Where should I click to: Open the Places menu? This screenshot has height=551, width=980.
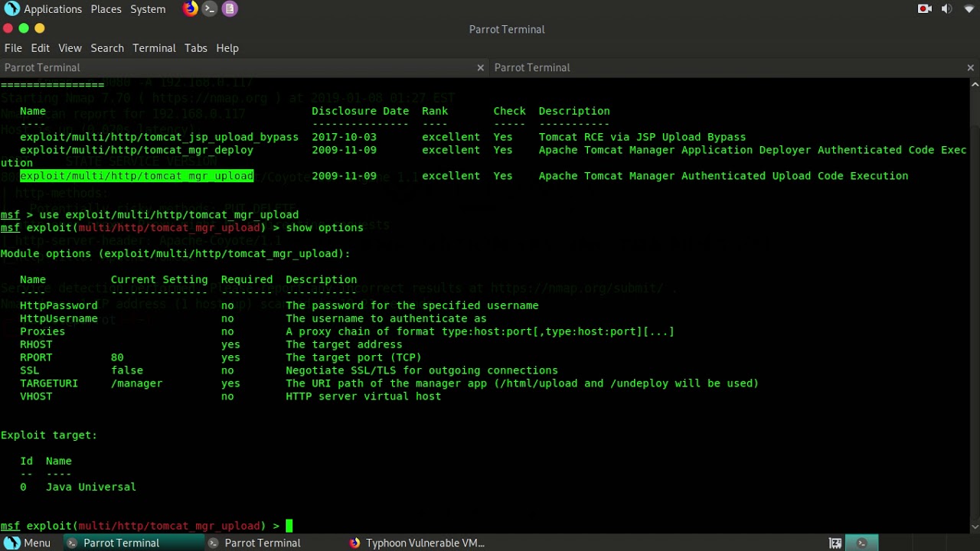pos(106,9)
